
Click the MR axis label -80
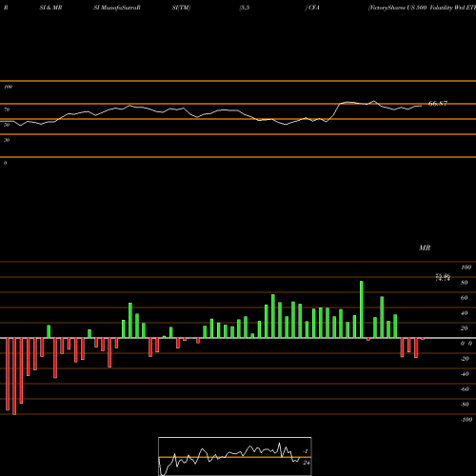coord(465,405)
